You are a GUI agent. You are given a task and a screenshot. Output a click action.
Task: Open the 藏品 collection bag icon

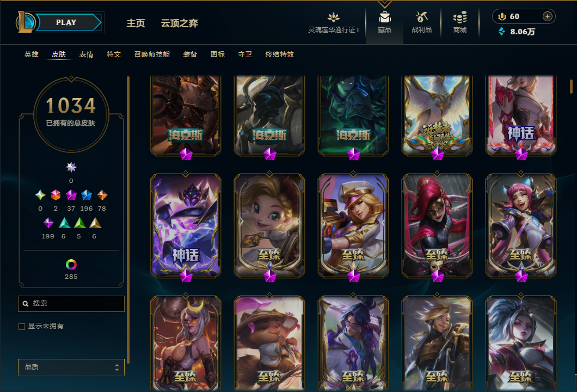384,17
